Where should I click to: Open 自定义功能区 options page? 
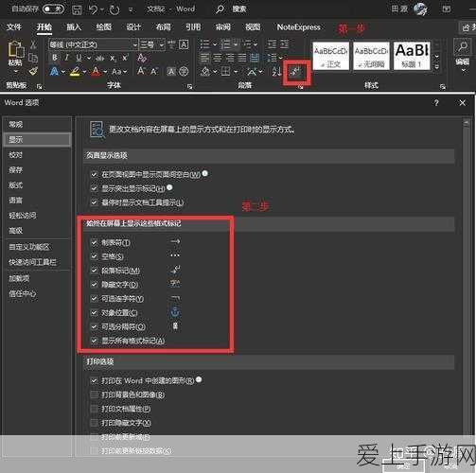tap(37, 247)
